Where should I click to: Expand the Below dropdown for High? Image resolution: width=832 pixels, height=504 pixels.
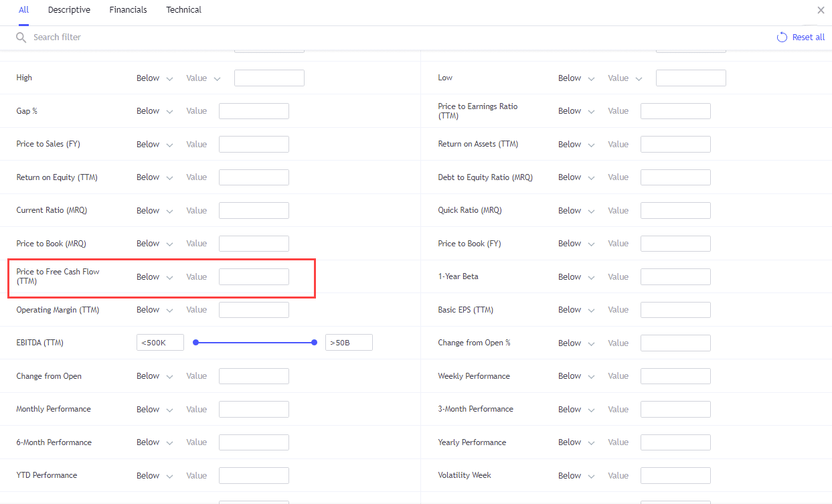point(155,78)
